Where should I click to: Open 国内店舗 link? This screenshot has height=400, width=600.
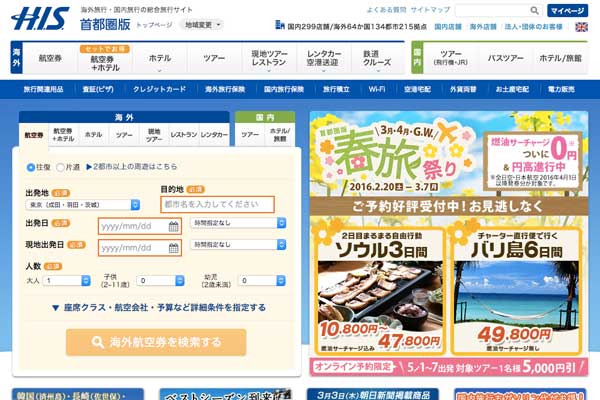448,27
